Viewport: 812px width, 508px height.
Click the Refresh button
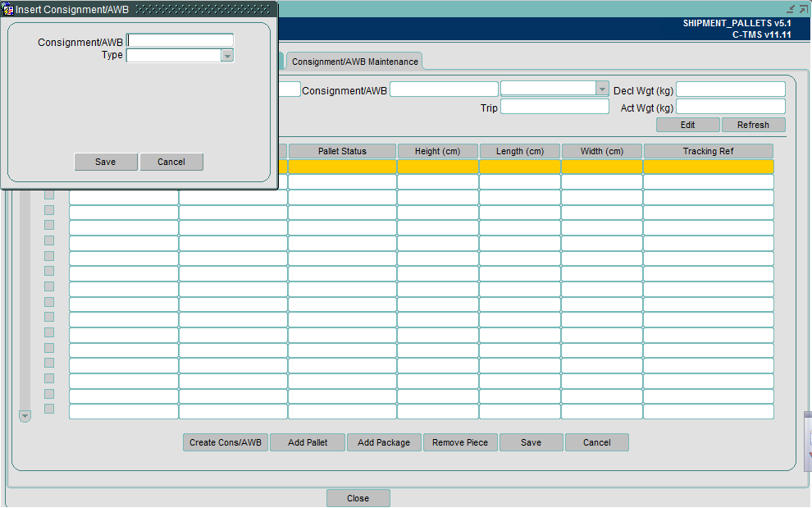(x=754, y=125)
